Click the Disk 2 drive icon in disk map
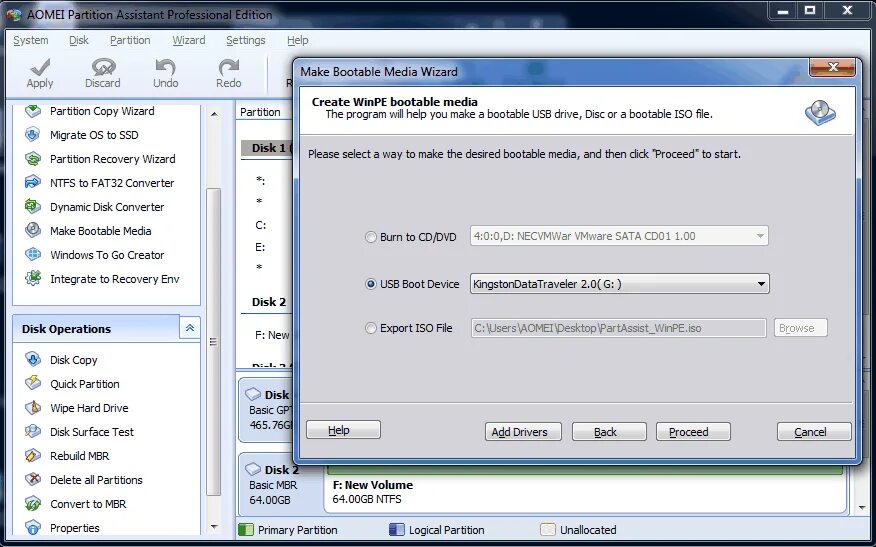Screen dimensions: 876x547 click(x=253, y=469)
